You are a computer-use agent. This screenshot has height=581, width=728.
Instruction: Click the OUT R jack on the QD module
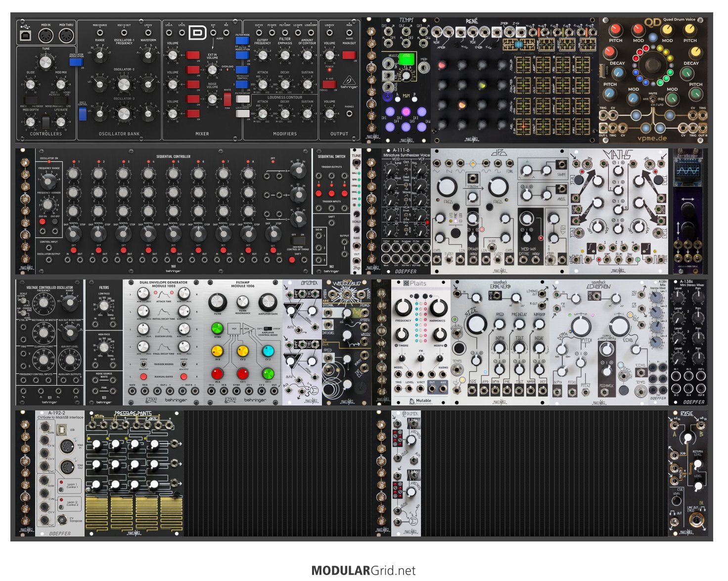coord(703,128)
